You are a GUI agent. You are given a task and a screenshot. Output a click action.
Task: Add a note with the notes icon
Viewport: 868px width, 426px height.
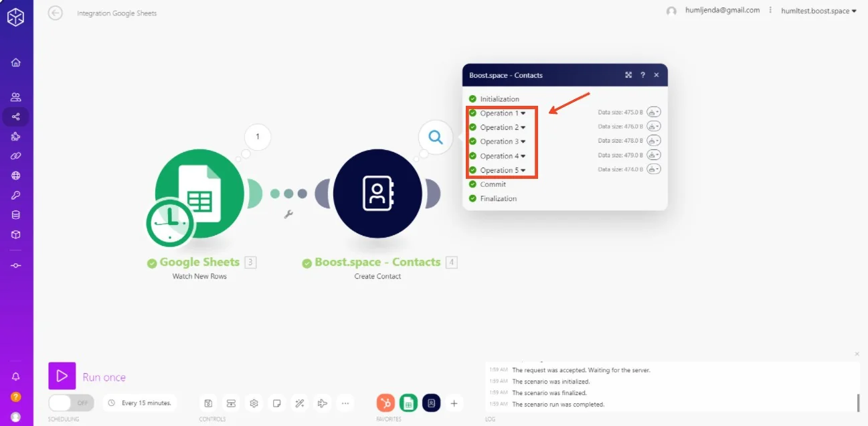point(276,403)
